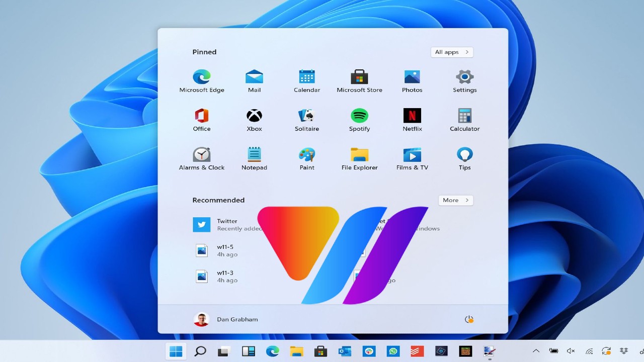644x362 pixels.
Task: Launch the Mail app
Action: click(254, 81)
